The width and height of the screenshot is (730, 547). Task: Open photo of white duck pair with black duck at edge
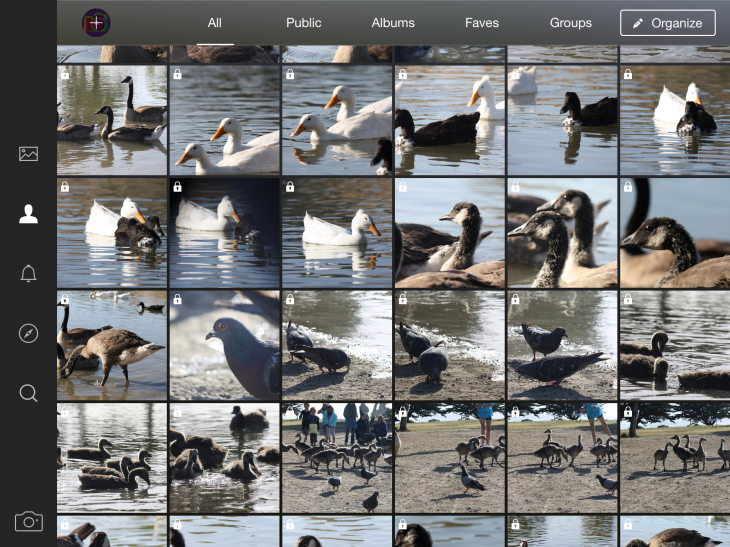pyautogui.click(x=337, y=120)
